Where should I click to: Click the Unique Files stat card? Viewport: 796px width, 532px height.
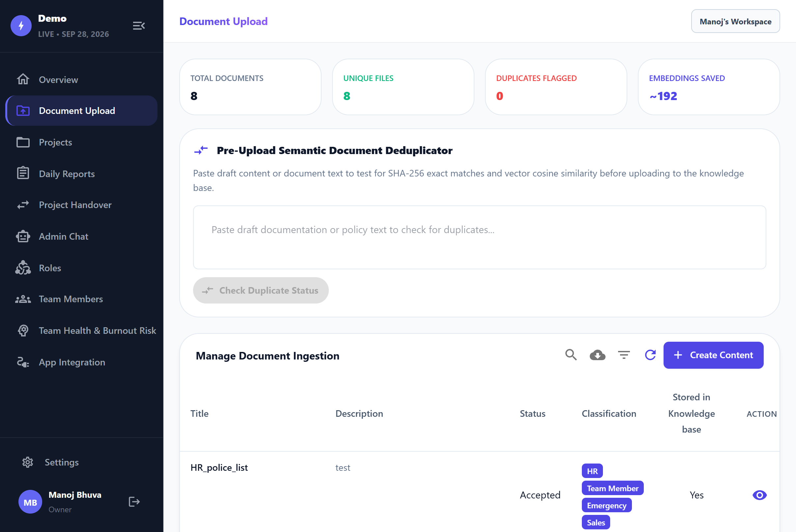pyautogui.click(x=403, y=87)
